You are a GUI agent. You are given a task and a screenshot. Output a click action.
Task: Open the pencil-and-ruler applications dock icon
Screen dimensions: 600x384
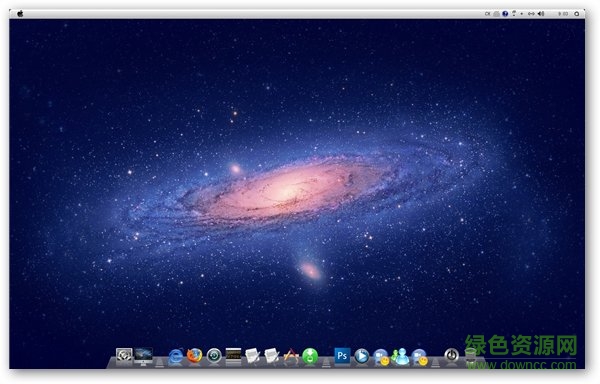click(x=291, y=356)
